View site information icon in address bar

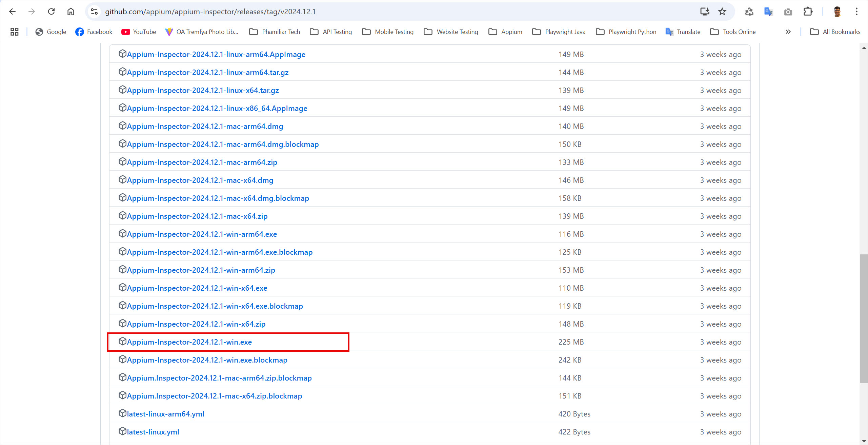pyautogui.click(x=94, y=12)
